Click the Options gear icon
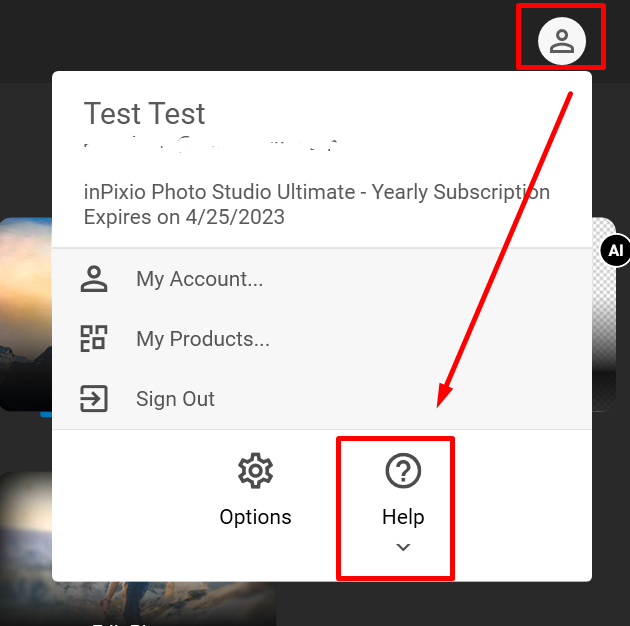This screenshot has height=626, width=630. pos(255,471)
